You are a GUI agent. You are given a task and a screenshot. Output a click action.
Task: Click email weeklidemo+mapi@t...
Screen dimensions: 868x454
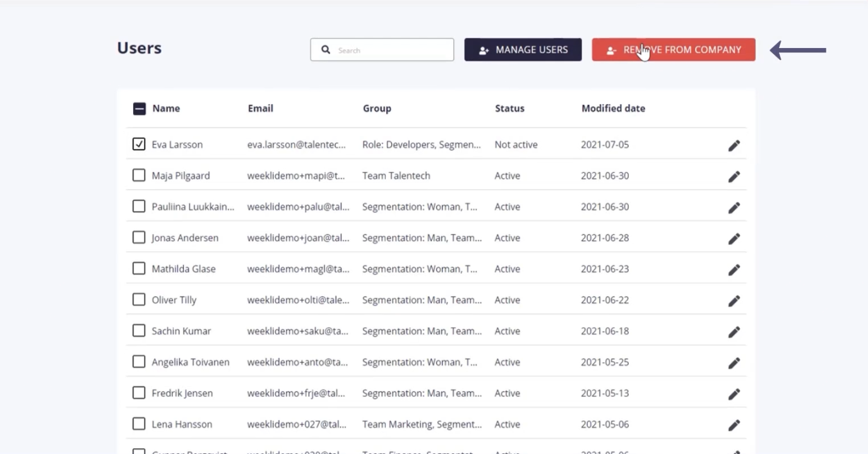tap(297, 176)
